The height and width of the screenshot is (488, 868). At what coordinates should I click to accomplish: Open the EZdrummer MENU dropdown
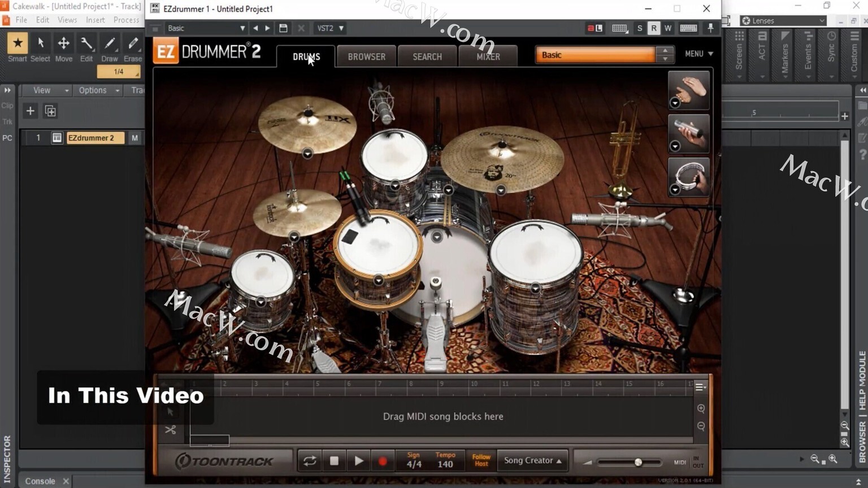pyautogui.click(x=699, y=54)
